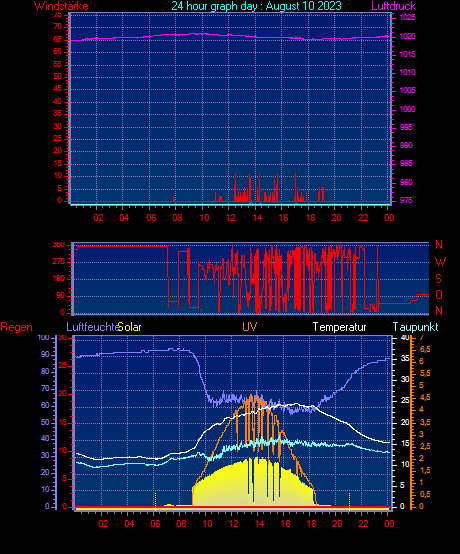The width and height of the screenshot is (460, 554).
Task: Click the O wind direction letter
Action: pyautogui.click(x=439, y=295)
